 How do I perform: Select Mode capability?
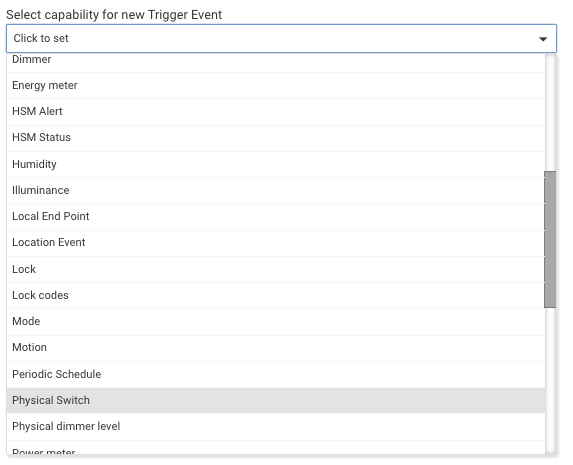(276, 322)
